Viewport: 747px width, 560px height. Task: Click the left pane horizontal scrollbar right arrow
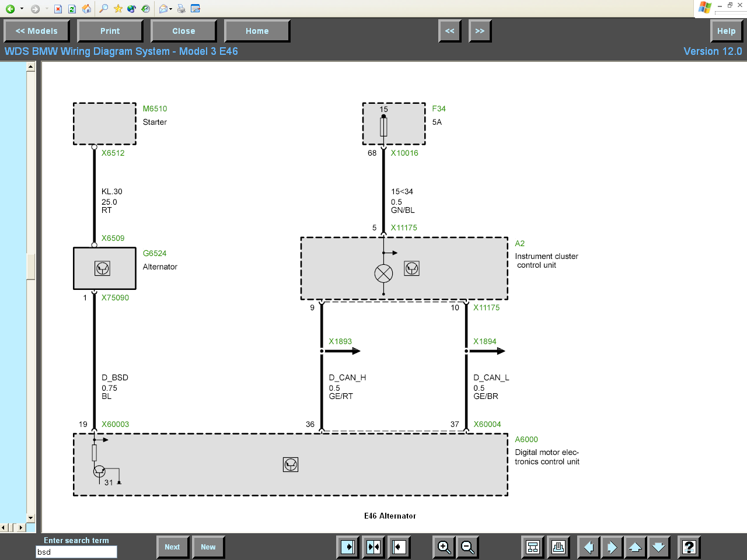22,527
